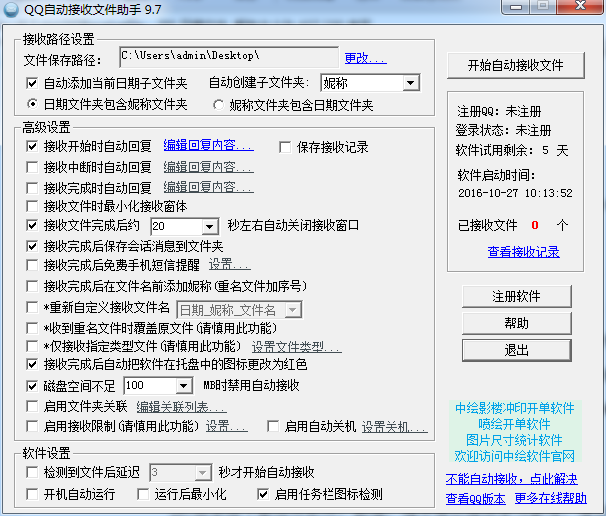Open 设置... link for 启用接收限制
The height and width of the screenshot is (516, 606).
click(x=226, y=427)
